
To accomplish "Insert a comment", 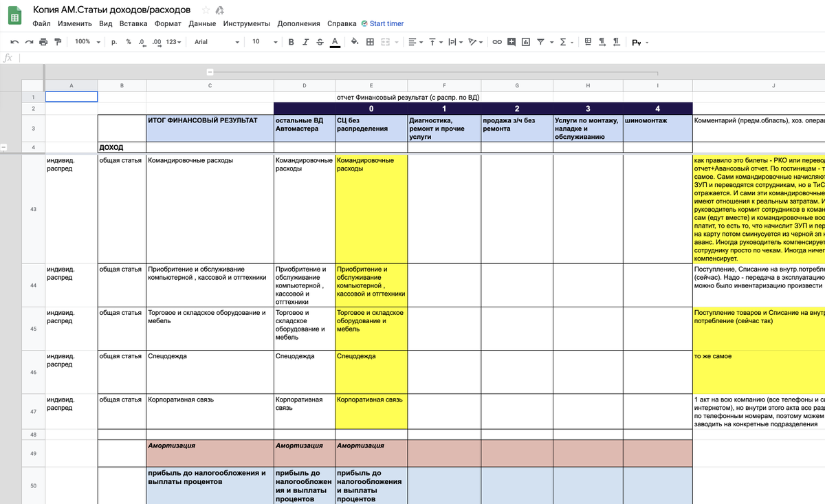I will point(511,42).
